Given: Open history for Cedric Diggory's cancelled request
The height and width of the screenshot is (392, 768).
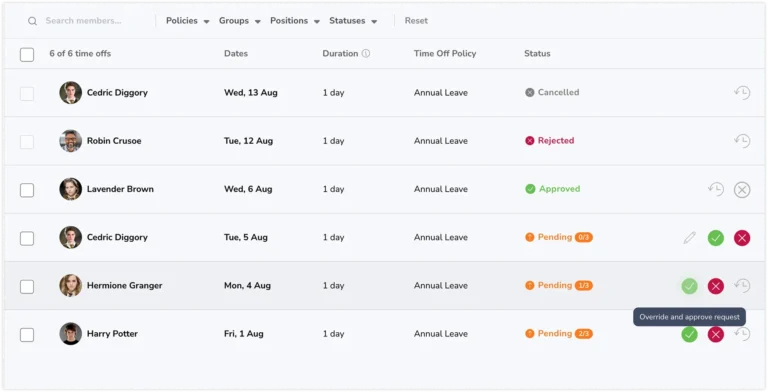Looking at the screenshot, I should [742, 93].
